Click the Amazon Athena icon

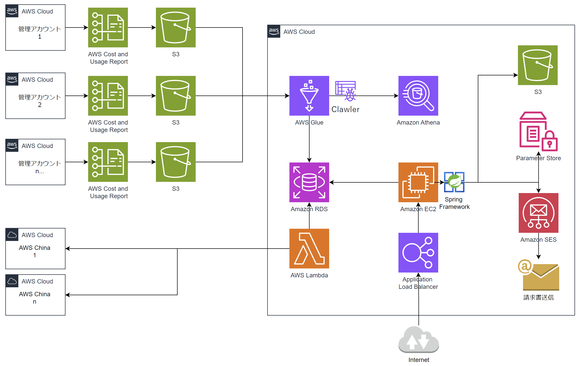point(418,96)
